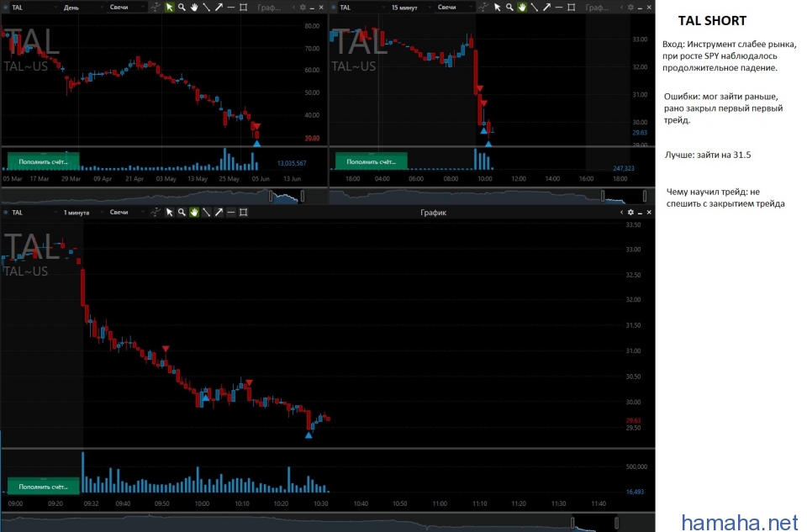Viewport: 807px width, 532px height.
Task: Select the cursor tool on the 15-minute chart
Action: click(x=497, y=8)
